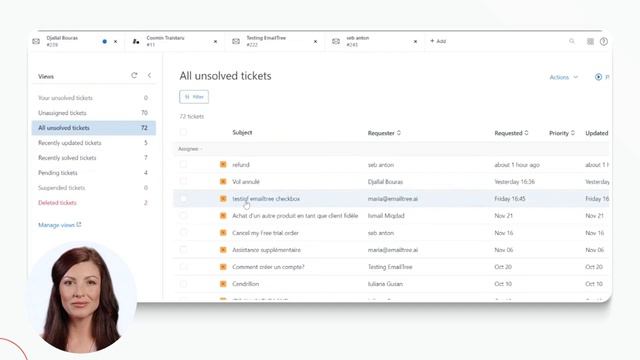
Task: Click requester Iuliana Gusan
Action: pos(385,284)
